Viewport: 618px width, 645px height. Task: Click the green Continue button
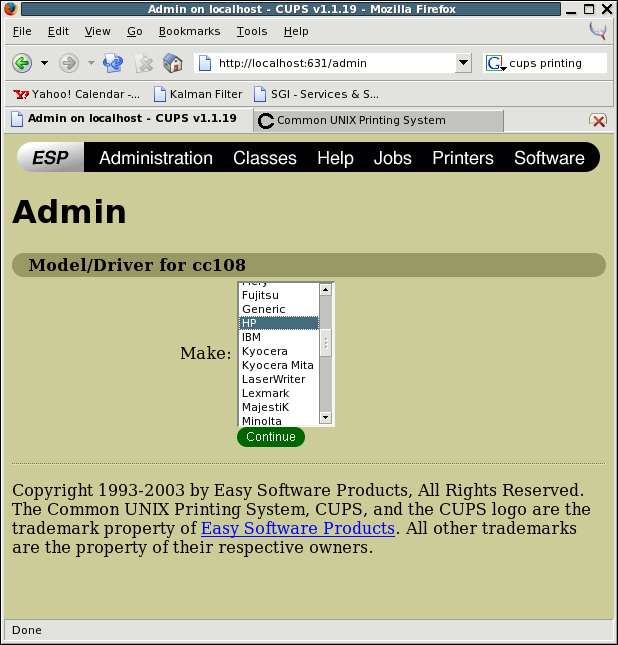pyautogui.click(x=271, y=437)
